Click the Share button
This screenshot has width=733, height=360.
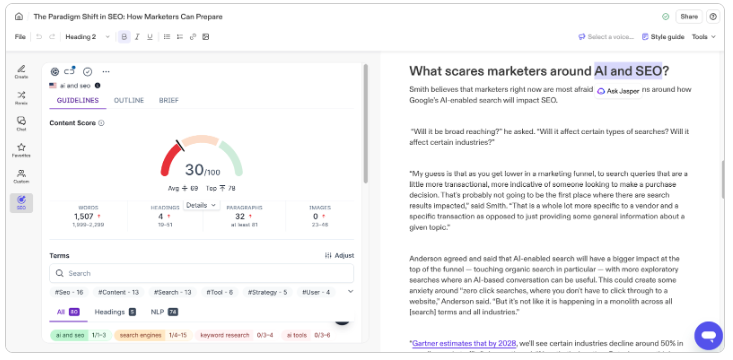pos(689,16)
